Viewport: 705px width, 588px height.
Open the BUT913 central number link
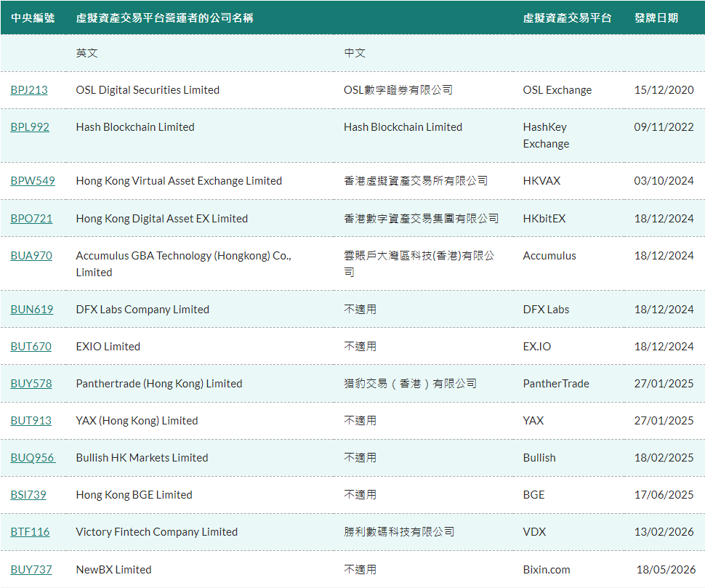pyautogui.click(x=31, y=421)
